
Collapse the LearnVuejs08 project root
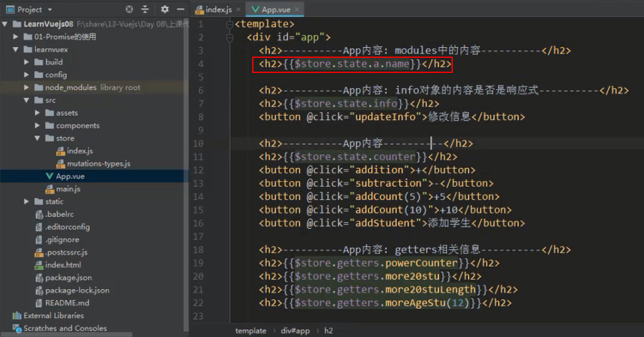5,25
